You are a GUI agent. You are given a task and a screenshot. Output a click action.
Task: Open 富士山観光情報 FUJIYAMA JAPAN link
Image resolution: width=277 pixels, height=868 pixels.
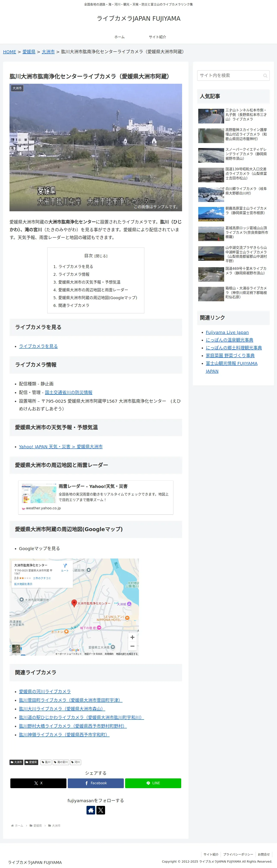click(x=231, y=367)
